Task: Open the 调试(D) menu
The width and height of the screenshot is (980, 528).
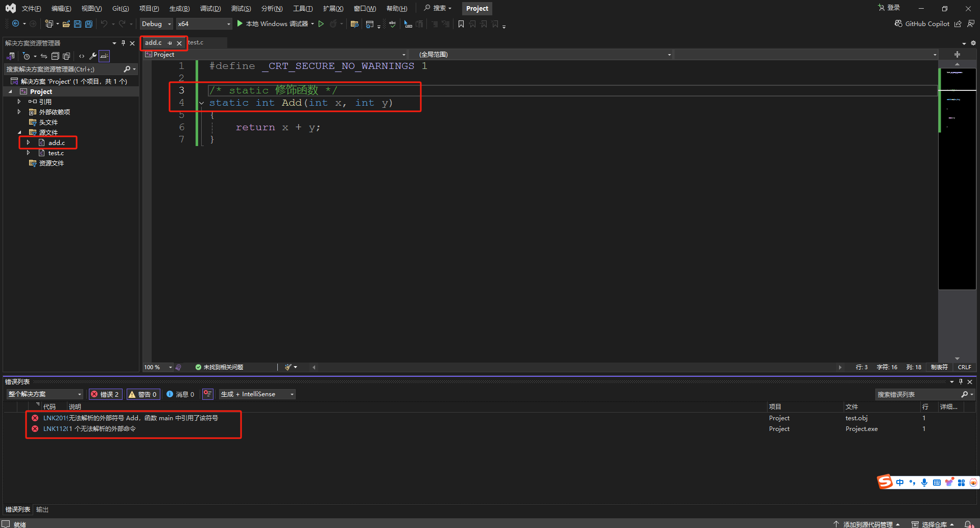Action: click(x=210, y=8)
